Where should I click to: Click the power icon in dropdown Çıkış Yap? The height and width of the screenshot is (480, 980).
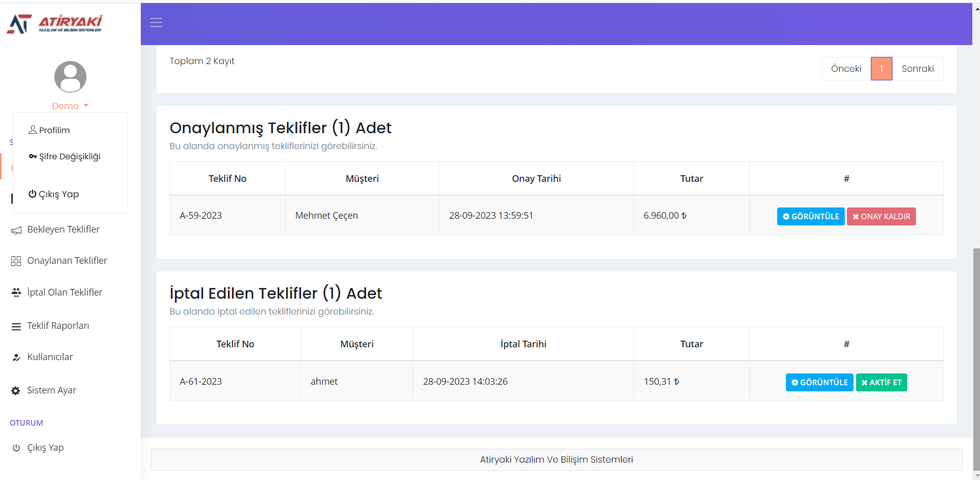pos(32,194)
